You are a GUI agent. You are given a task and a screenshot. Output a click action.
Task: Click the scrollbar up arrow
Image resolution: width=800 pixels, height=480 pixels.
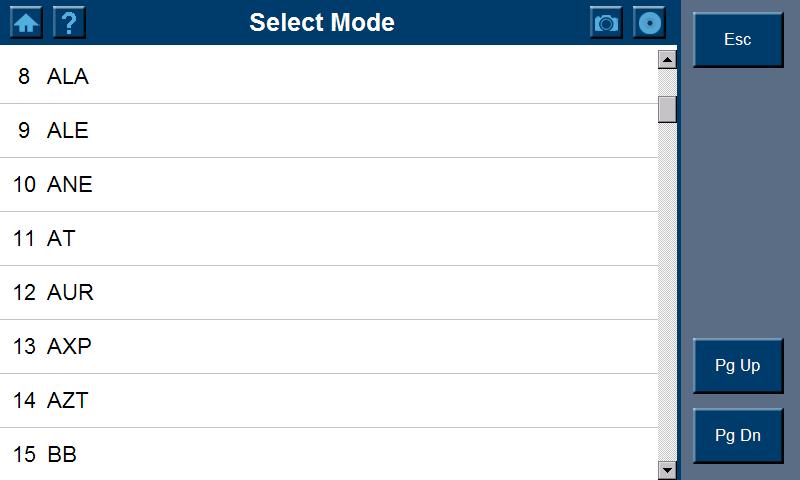[x=667, y=60]
